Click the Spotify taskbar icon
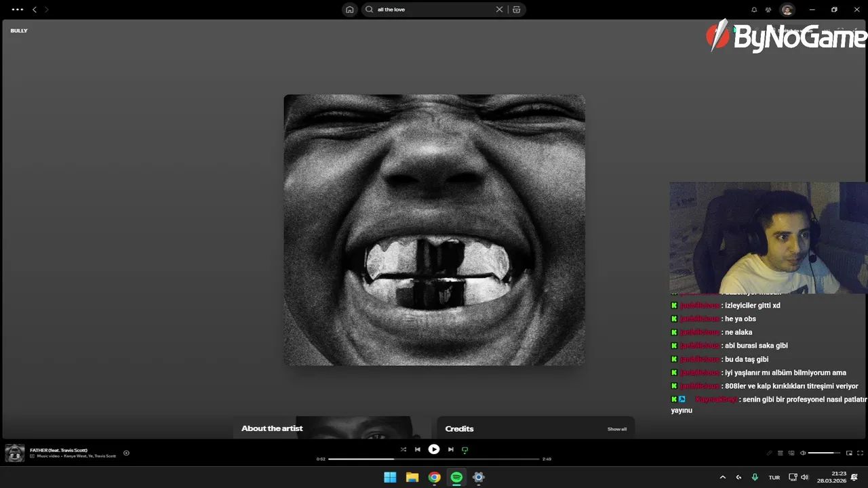The image size is (868, 488). click(x=456, y=477)
